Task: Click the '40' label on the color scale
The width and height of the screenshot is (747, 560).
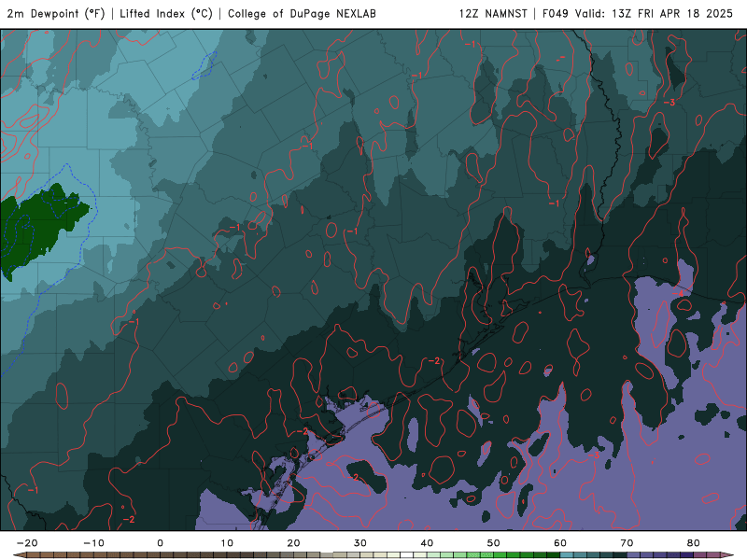Action: (427, 543)
